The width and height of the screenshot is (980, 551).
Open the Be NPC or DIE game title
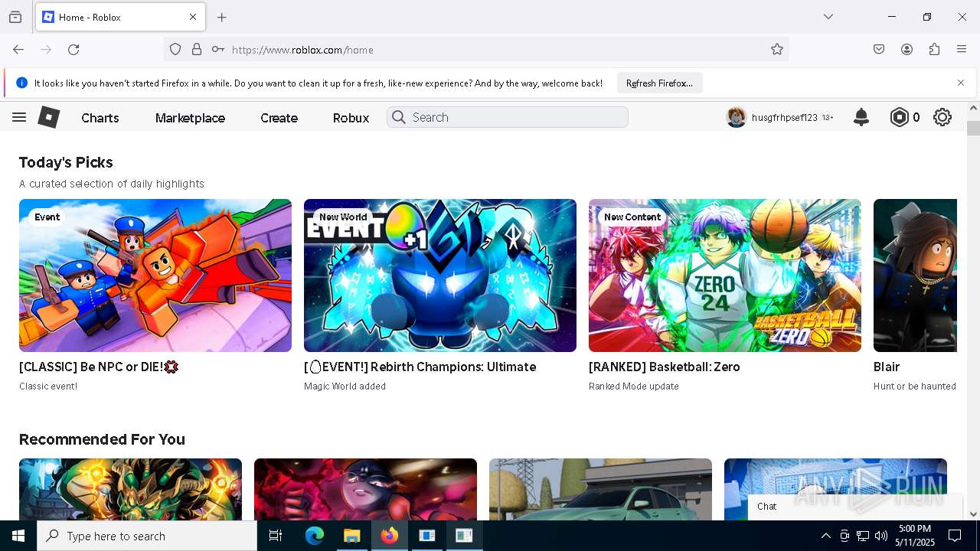coord(99,367)
